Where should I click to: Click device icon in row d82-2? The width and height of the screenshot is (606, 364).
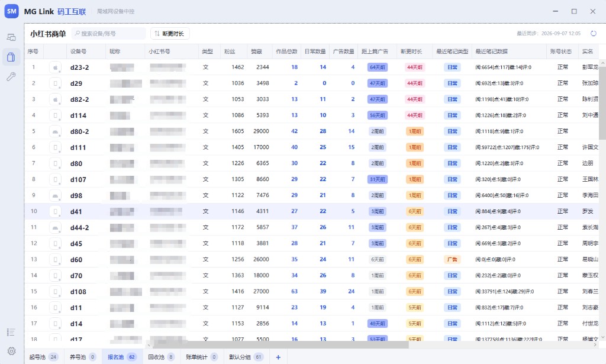pos(55,99)
